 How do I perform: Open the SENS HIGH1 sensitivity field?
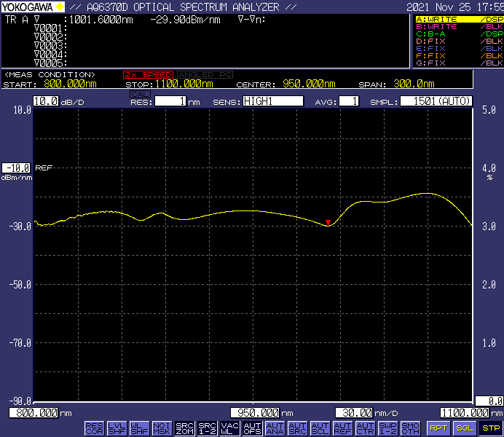click(272, 101)
